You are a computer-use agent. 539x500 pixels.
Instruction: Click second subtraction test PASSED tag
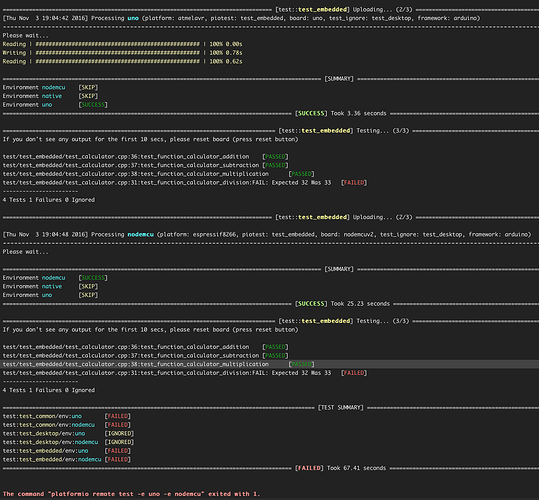(275, 356)
